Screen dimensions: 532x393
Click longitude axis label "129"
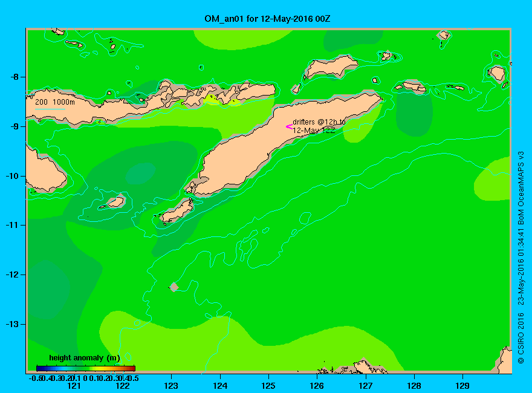[462, 386]
